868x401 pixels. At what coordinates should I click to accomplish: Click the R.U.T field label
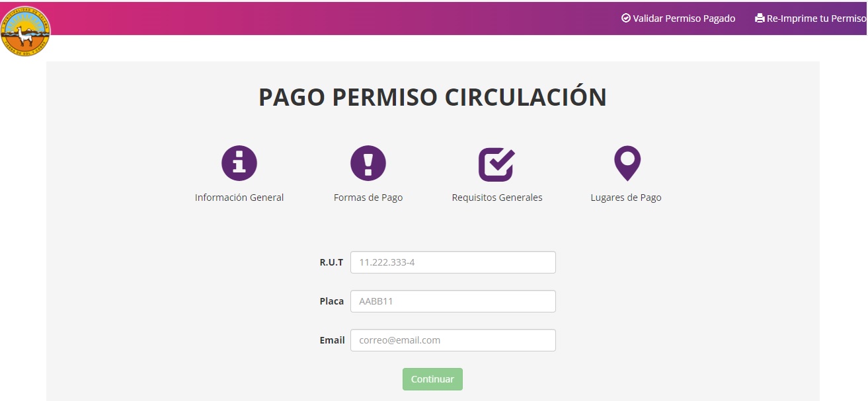pos(333,262)
